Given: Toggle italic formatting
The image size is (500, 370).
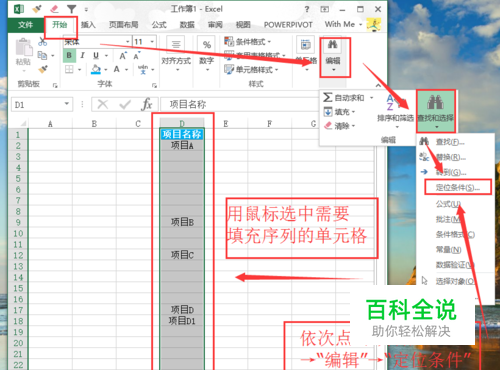Looking at the screenshot, I should click(83, 55).
